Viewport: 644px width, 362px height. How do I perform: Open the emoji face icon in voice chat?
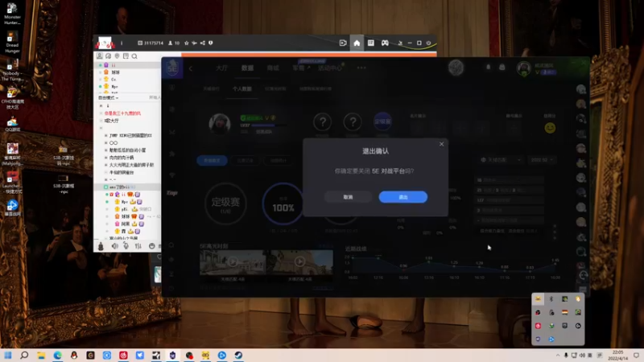151,246
